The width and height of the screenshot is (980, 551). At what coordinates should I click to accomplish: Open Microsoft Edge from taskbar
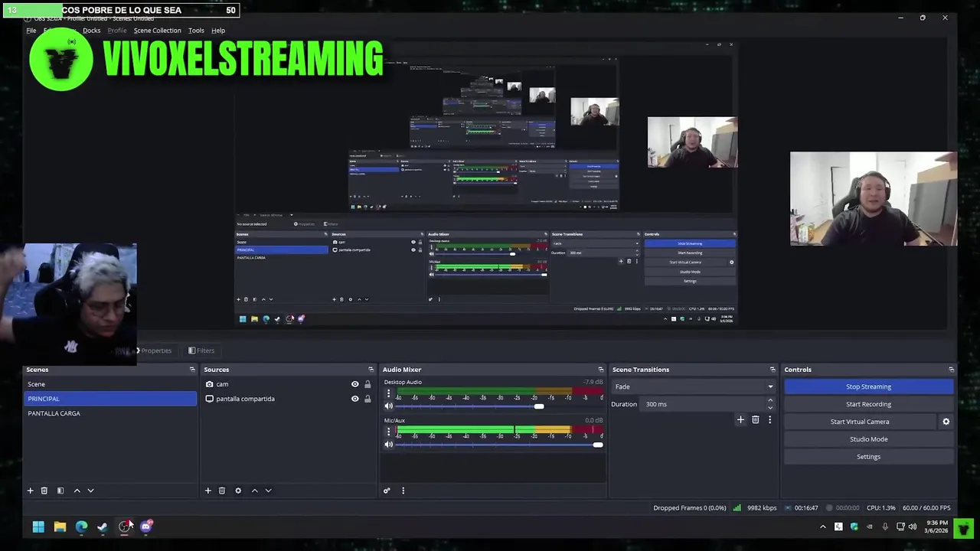click(81, 527)
